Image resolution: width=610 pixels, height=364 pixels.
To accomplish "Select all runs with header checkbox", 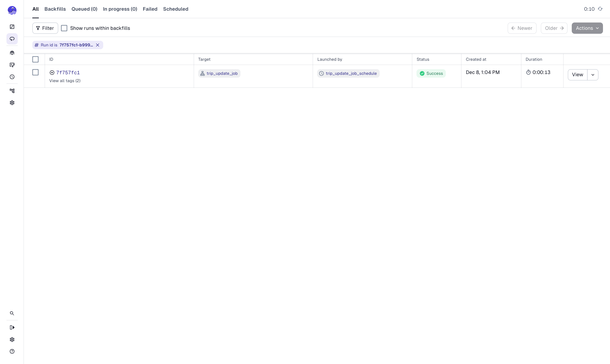I will 35,59.
